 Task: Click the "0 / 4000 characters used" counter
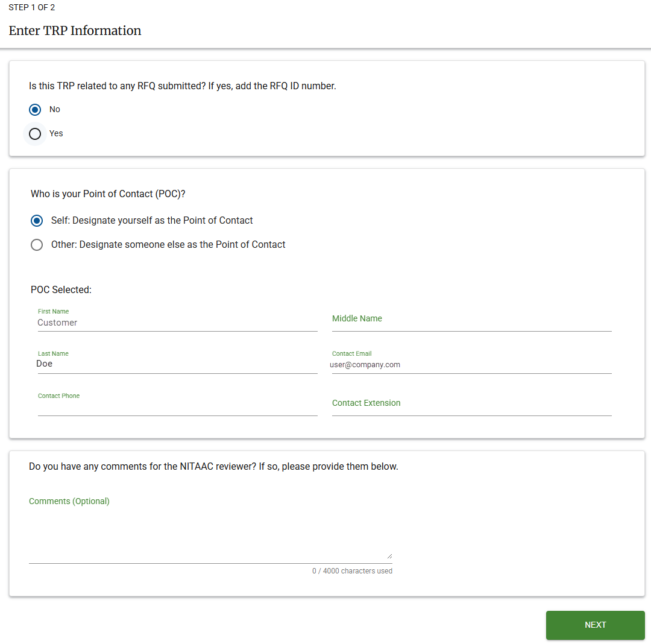coord(352,570)
